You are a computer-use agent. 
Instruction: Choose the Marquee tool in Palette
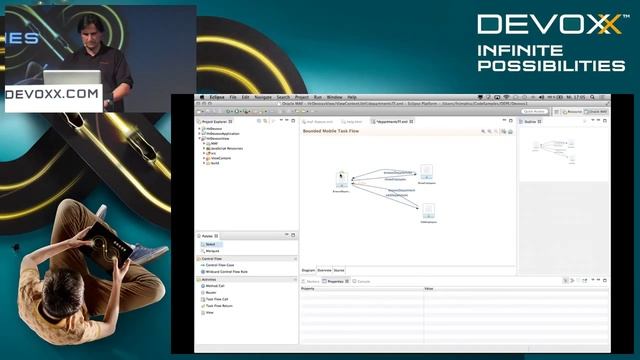[211, 251]
